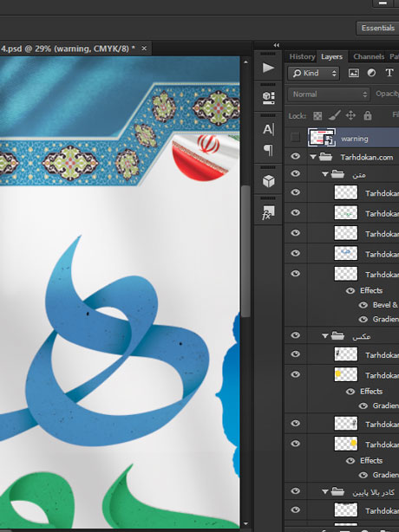Select کادر بالا پایین group label
The width and height of the screenshot is (399, 532).
point(373,492)
